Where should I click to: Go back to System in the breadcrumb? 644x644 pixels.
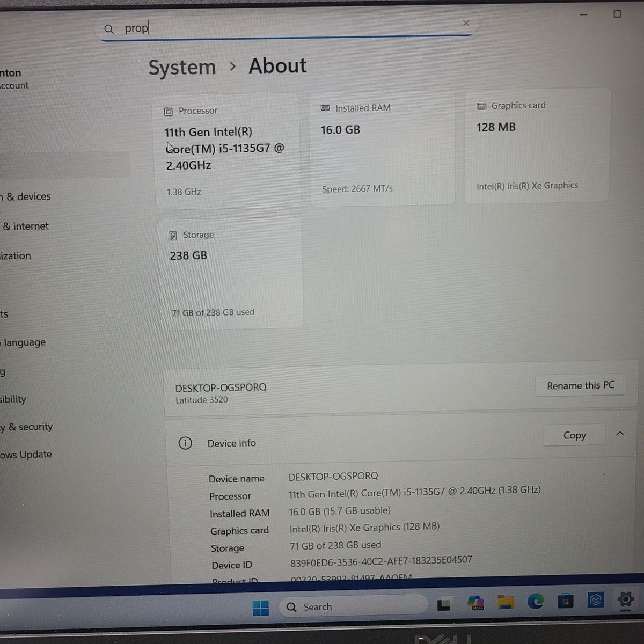pos(182,68)
